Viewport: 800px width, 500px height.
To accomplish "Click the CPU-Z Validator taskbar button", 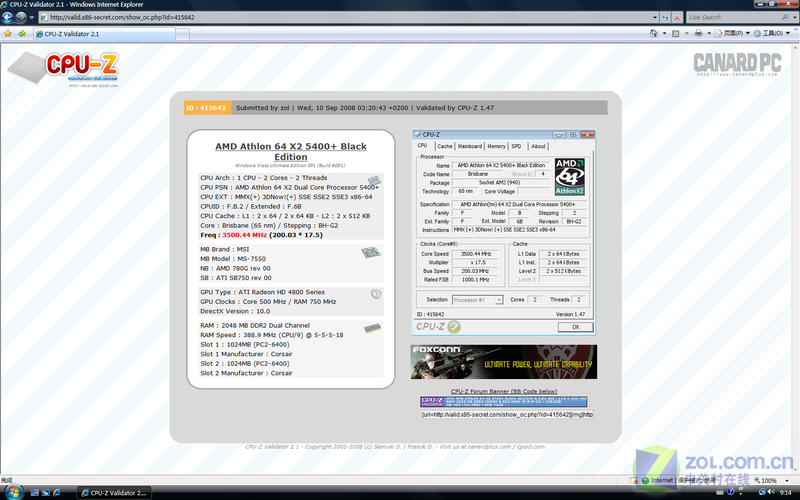I will pyautogui.click(x=114, y=493).
